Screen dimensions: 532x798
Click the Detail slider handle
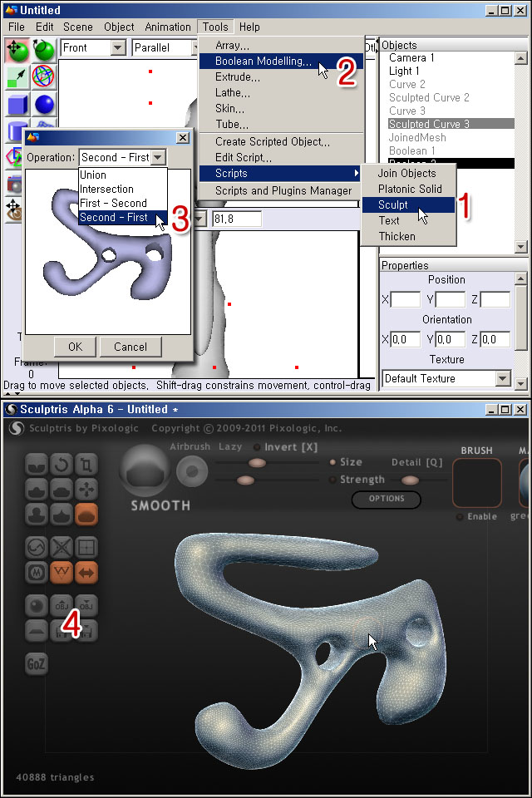(410, 480)
